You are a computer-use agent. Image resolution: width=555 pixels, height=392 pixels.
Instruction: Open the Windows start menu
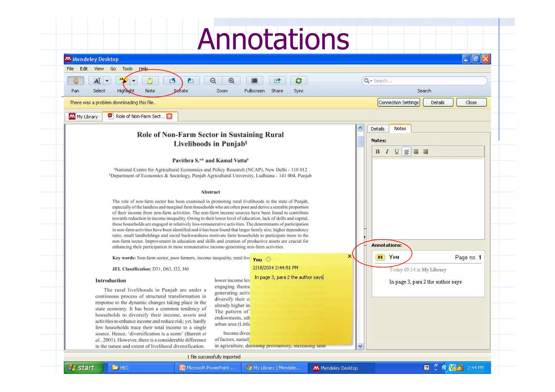click(x=83, y=368)
